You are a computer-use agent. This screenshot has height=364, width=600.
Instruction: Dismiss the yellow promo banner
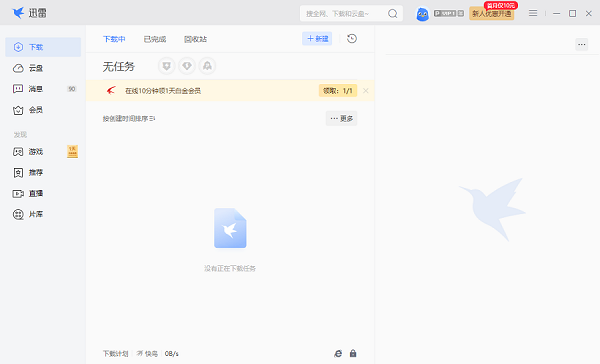pyautogui.click(x=365, y=91)
